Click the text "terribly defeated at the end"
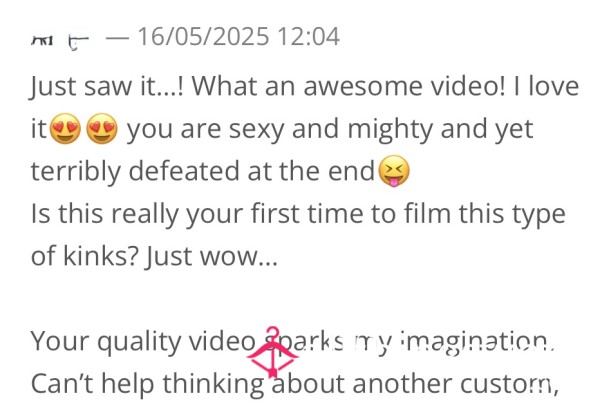600x407 pixels. click(x=202, y=171)
